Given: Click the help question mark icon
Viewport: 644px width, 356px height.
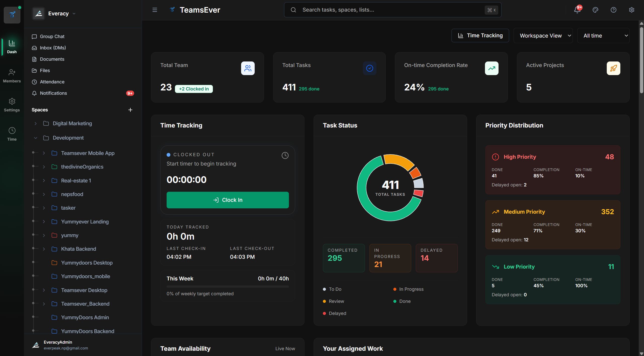Looking at the screenshot, I should click(614, 10).
